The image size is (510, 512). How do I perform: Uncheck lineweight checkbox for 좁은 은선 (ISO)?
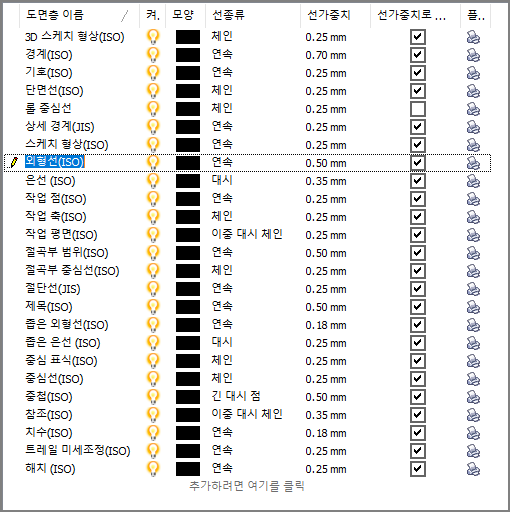(x=418, y=343)
